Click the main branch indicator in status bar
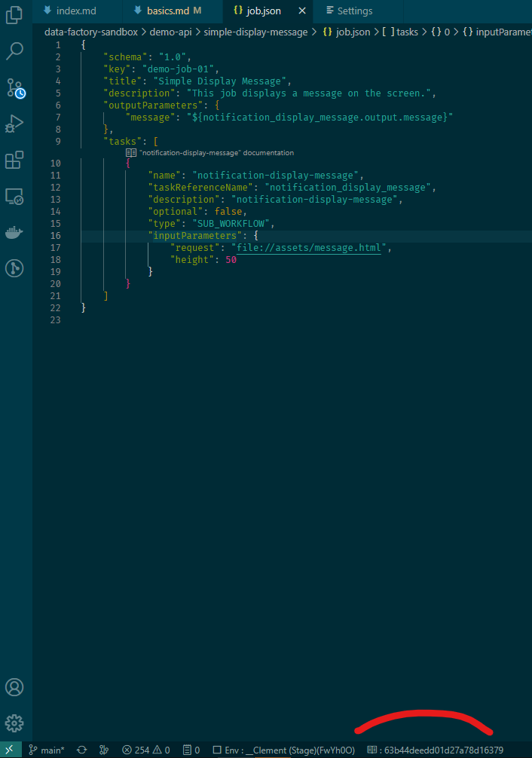The width and height of the screenshot is (532, 758). pos(47,750)
